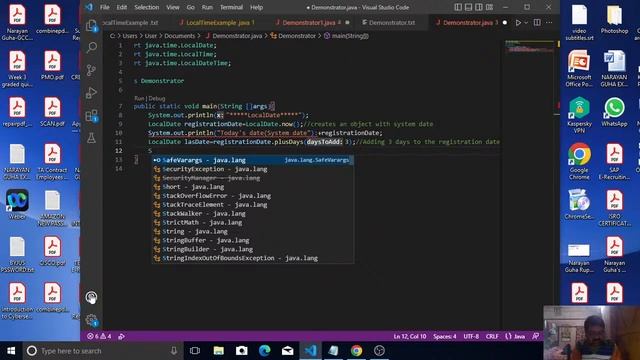Open the Terminal menu

231,7
